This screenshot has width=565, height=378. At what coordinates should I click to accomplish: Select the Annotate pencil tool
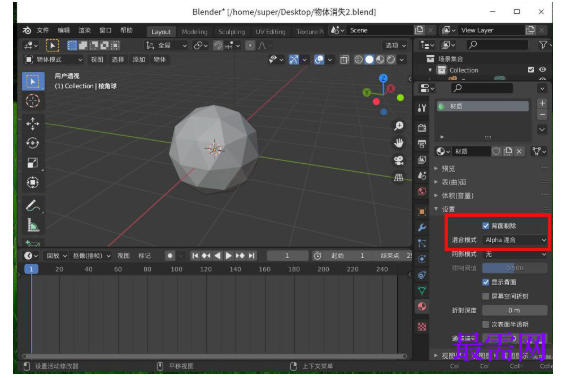point(33,206)
